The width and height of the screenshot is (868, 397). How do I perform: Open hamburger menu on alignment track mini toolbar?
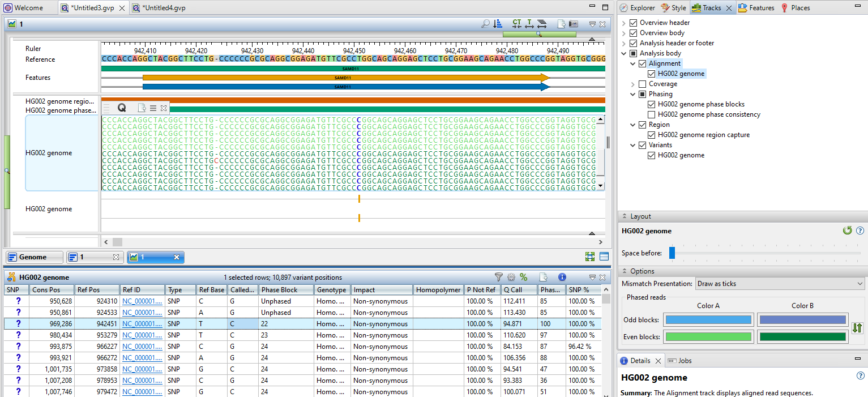click(x=153, y=108)
